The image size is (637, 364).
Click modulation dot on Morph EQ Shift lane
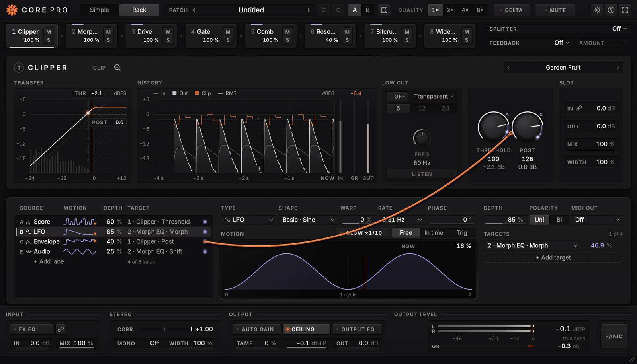tap(205, 251)
